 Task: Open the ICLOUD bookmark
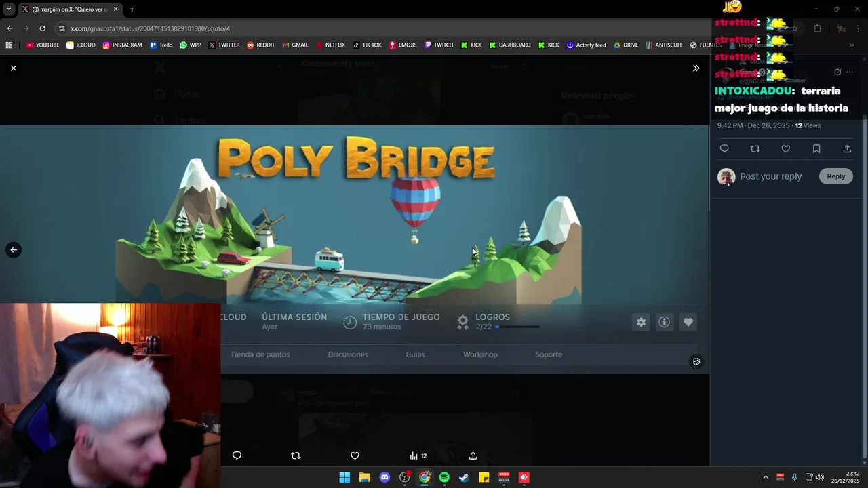click(81, 45)
